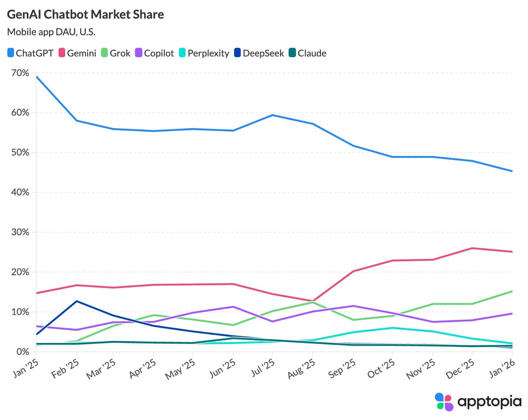Image resolution: width=528 pixels, height=420 pixels.
Task: Click the ChatGPT blue legend swatch
Action: click(11, 53)
